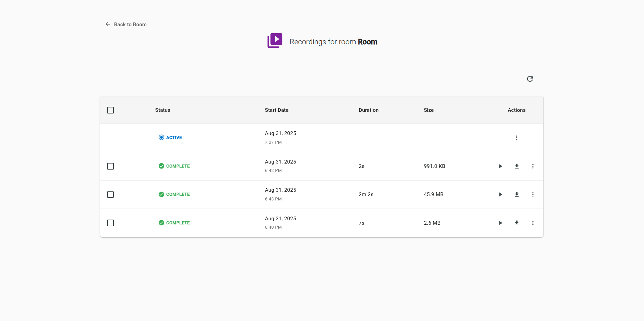Viewport: 644px width, 321px height.
Task: Click the purple recordings logo icon
Action: tap(275, 41)
